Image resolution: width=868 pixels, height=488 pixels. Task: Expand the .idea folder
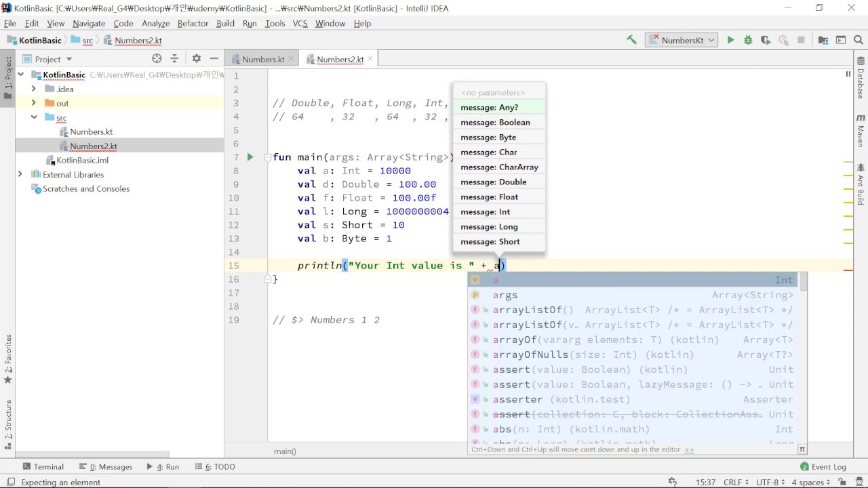click(x=34, y=89)
